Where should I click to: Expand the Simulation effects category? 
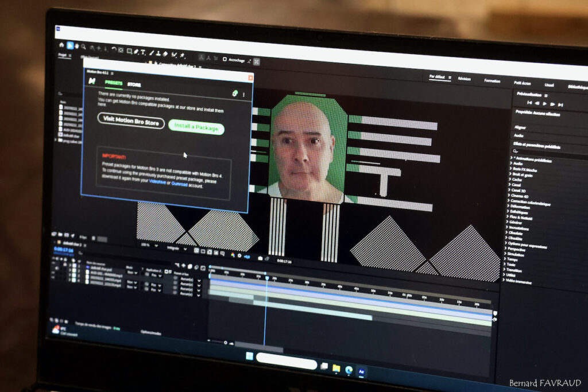(x=506, y=254)
